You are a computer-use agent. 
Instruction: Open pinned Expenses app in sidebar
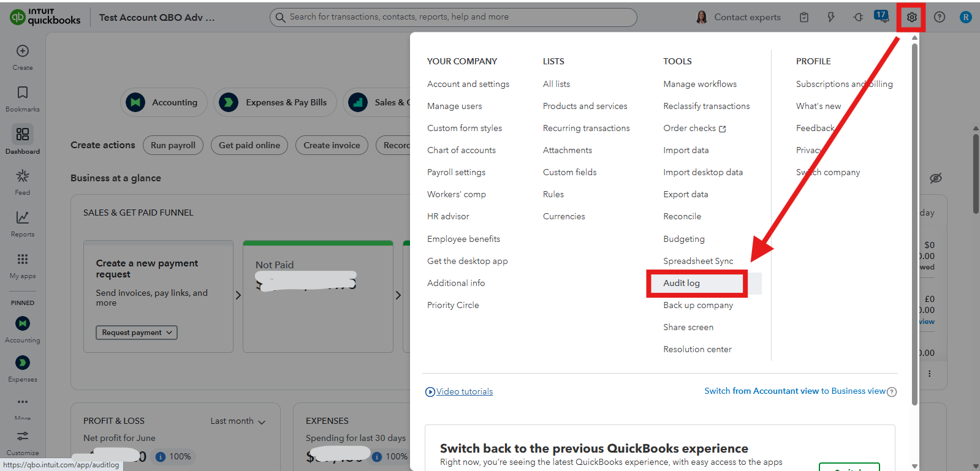click(x=23, y=369)
